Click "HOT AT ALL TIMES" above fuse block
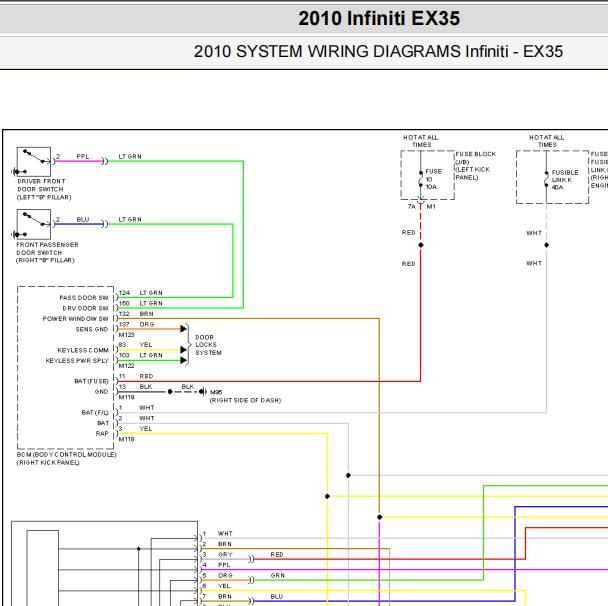 421,141
